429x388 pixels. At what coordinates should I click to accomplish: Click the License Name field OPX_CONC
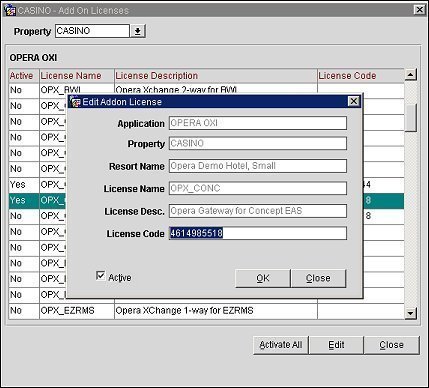(x=258, y=188)
